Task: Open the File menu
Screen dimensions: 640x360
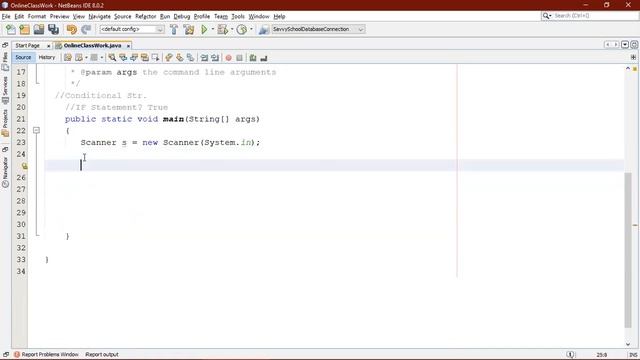Action: click(x=6, y=16)
